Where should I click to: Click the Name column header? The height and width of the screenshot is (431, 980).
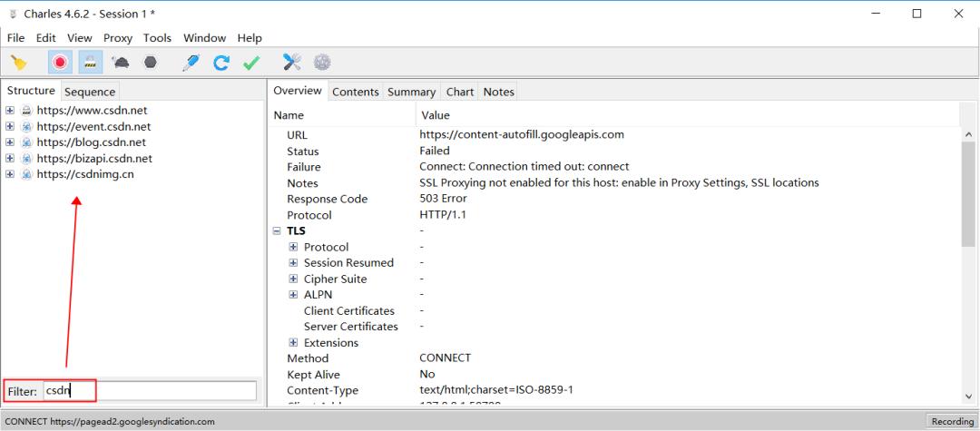342,115
